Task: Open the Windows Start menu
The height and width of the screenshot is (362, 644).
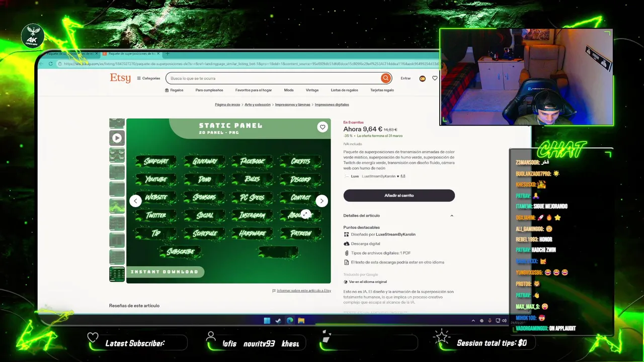Action: [267, 321]
